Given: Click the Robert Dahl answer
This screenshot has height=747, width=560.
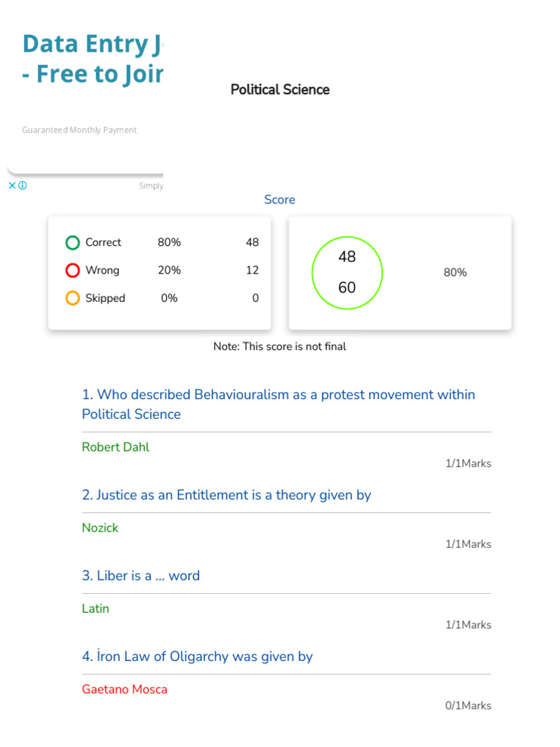Looking at the screenshot, I should (115, 447).
